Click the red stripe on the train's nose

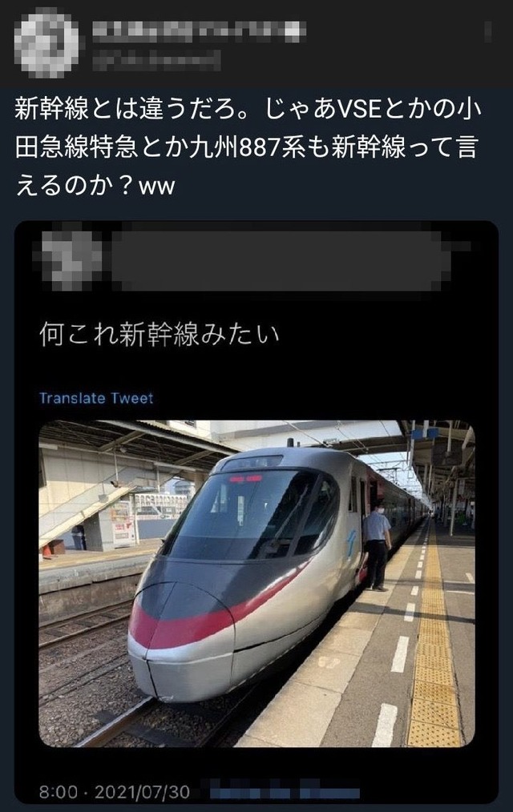click(x=183, y=628)
